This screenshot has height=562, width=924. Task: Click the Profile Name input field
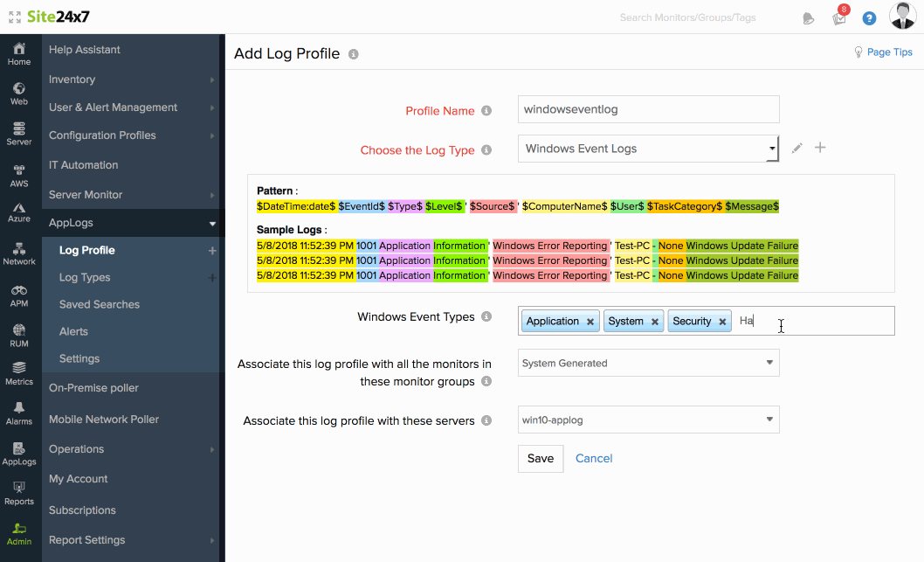(x=648, y=109)
